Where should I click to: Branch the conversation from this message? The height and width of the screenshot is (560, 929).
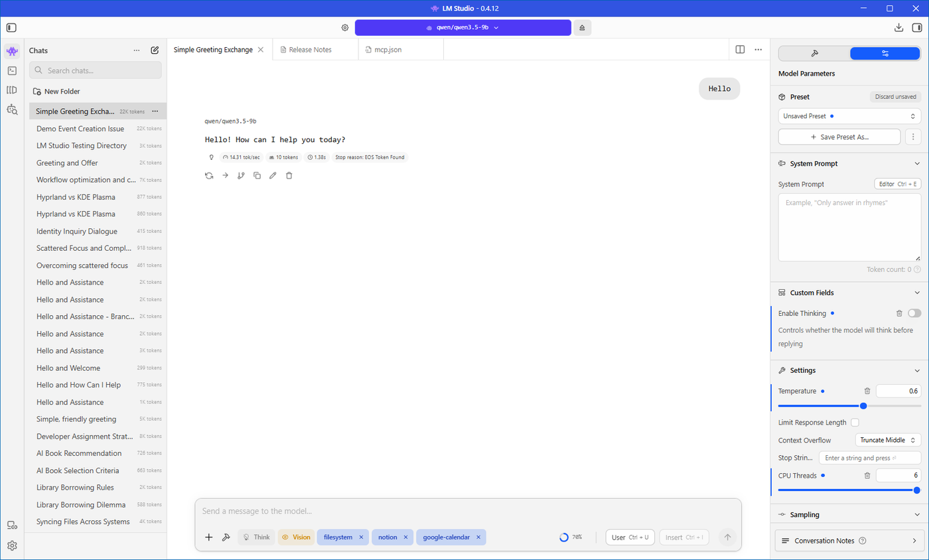point(241,175)
